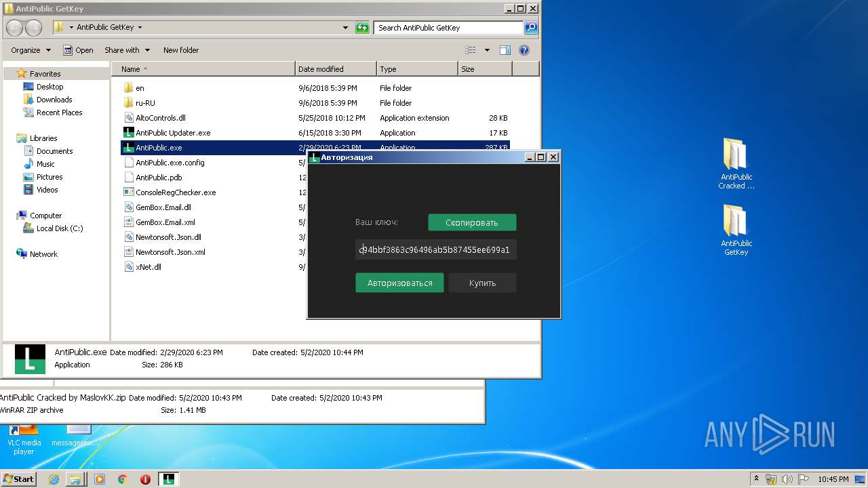Select AntiPublic Updater.exe icon
The image size is (868, 488).
129,133
